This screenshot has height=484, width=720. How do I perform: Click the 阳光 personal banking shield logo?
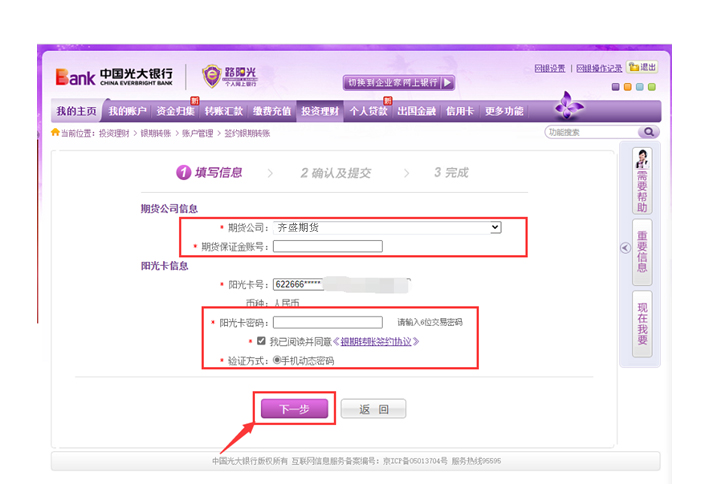pyautogui.click(x=213, y=76)
